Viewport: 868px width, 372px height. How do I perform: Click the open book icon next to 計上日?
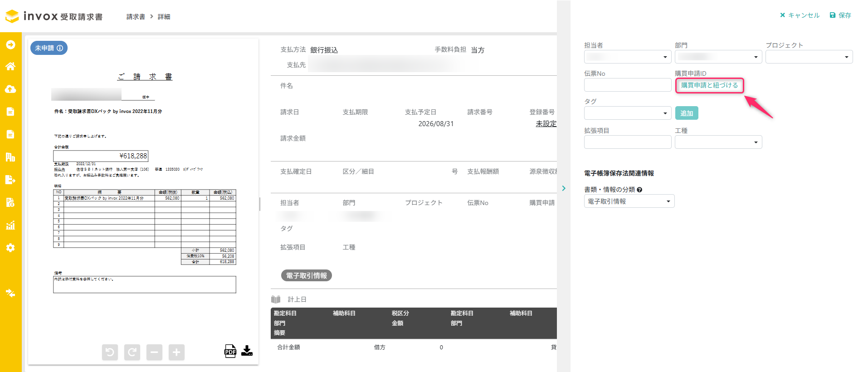[x=276, y=299]
